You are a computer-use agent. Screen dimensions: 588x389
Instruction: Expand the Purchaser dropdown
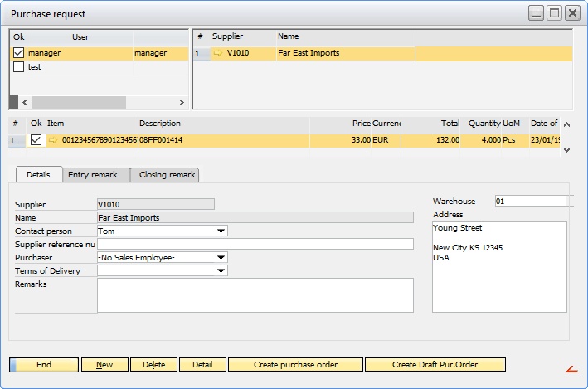pyautogui.click(x=221, y=257)
